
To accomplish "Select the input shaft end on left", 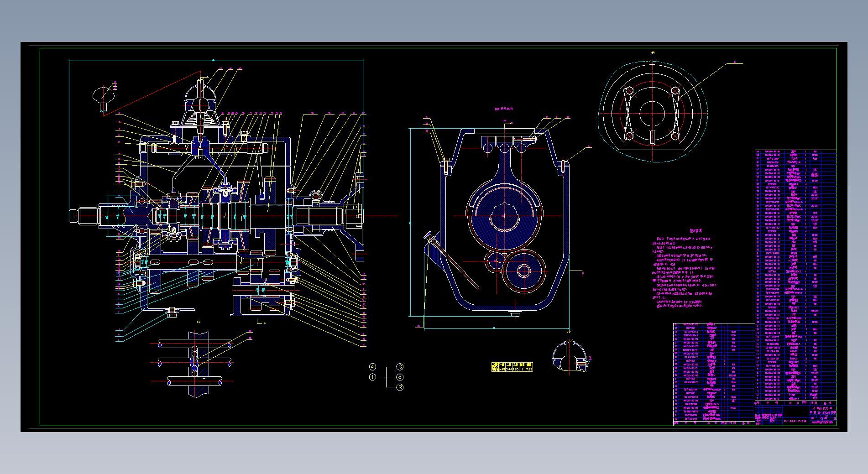I will (x=82, y=215).
